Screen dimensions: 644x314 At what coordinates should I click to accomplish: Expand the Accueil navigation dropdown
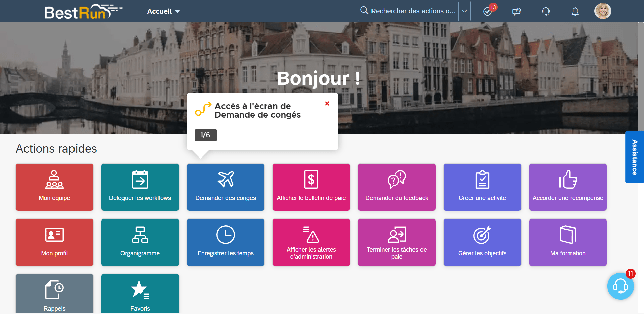click(163, 11)
